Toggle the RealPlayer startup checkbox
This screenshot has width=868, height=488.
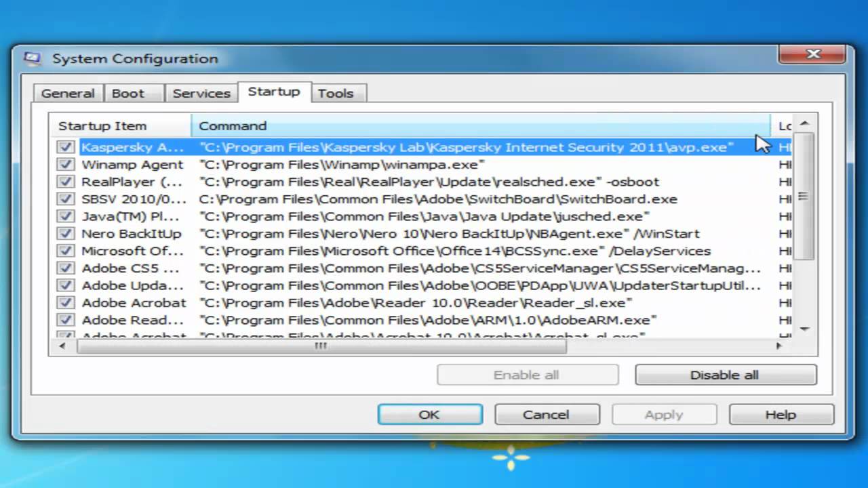(x=66, y=182)
